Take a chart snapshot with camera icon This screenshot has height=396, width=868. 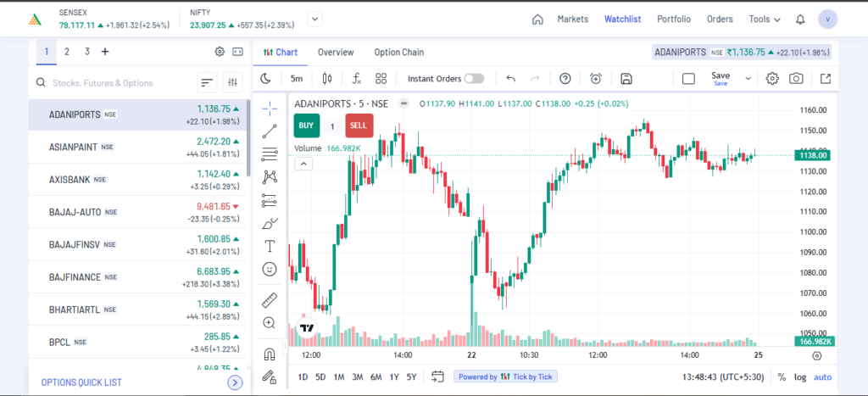coord(796,79)
